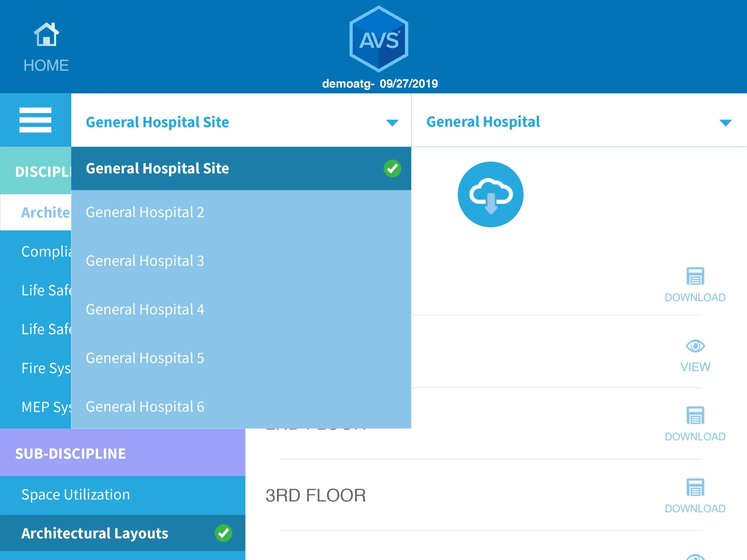Pick General Hospital 6 in dropdown
The height and width of the screenshot is (560, 747).
tap(145, 407)
